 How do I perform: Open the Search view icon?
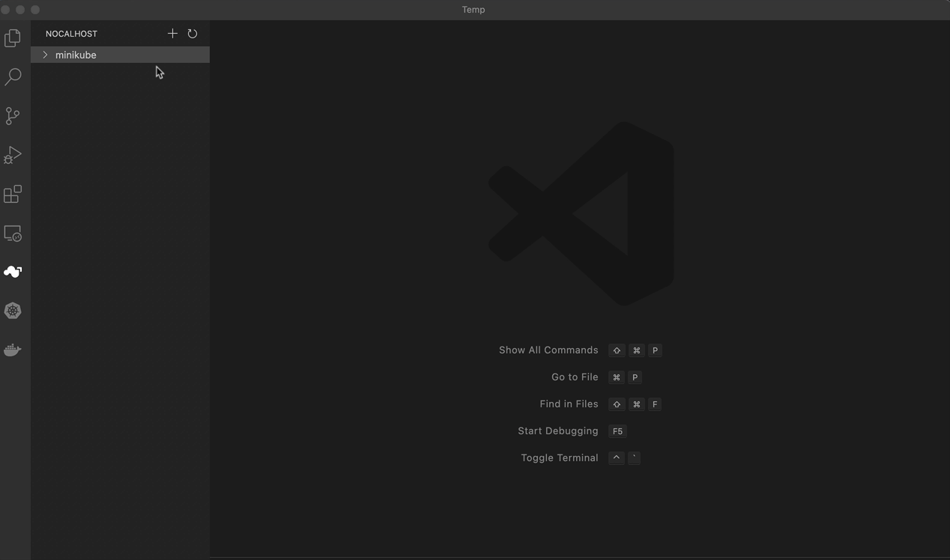point(13,76)
